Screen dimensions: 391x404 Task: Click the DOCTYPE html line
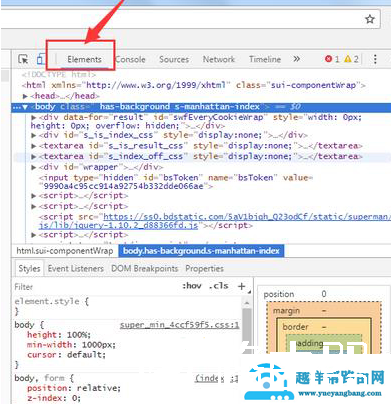(59, 75)
